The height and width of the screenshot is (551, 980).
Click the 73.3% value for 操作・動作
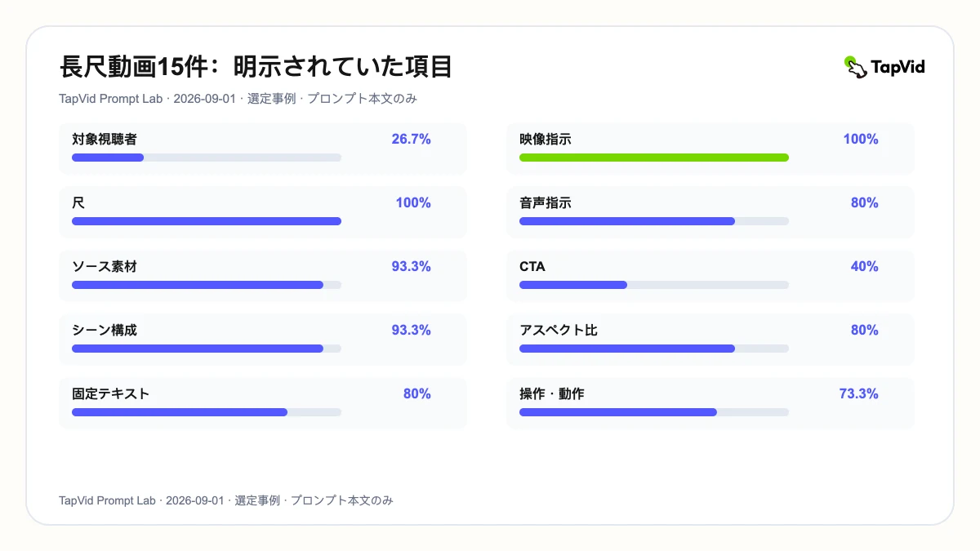click(x=859, y=394)
